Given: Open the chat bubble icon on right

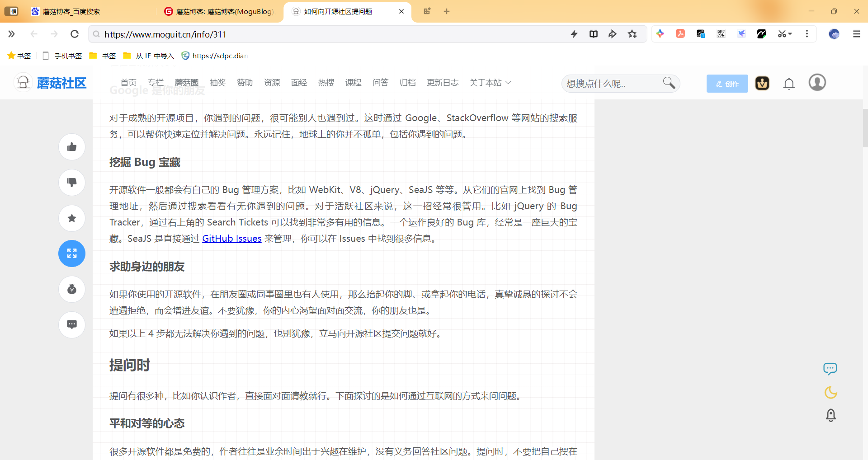Looking at the screenshot, I should [830, 369].
